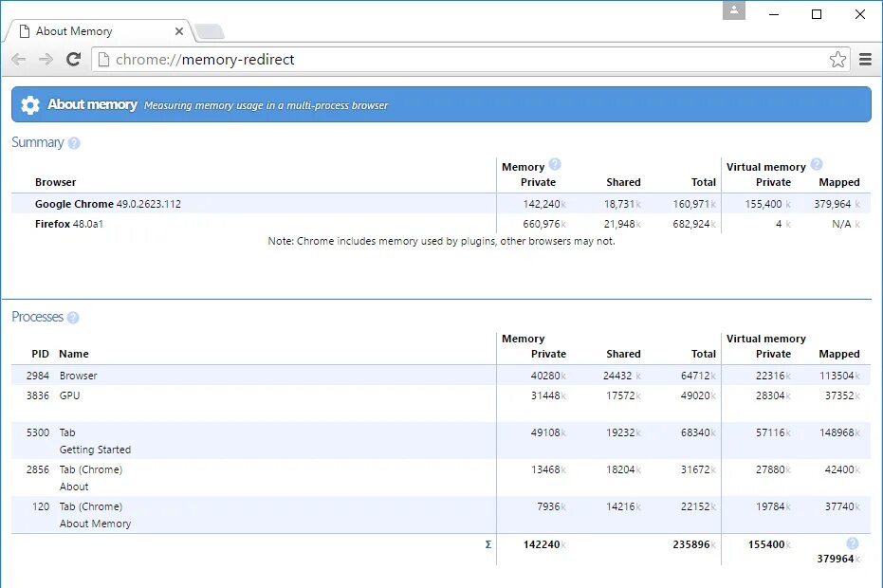Image resolution: width=883 pixels, height=588 pixels.
Task: Click the browser back arrow
Action: 19,59
